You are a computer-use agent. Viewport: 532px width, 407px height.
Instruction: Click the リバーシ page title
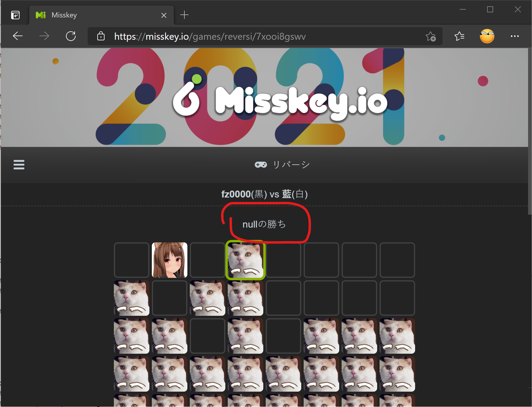[291, 165]
